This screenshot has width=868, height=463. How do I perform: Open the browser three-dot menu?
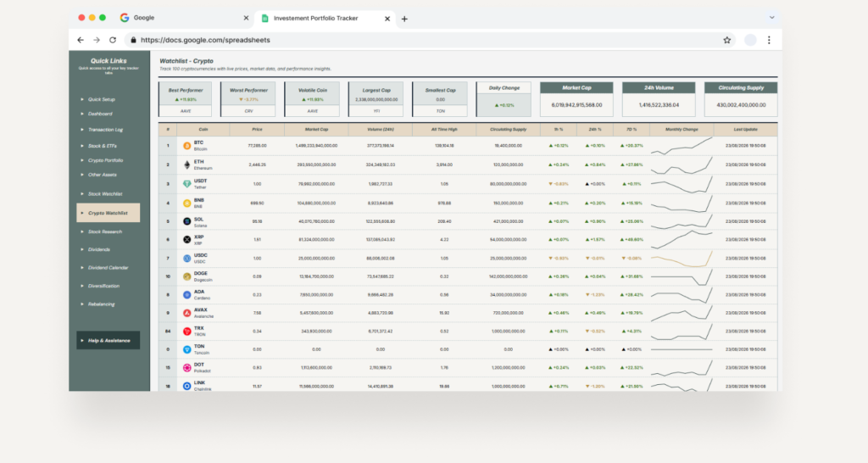click(769, 40)
